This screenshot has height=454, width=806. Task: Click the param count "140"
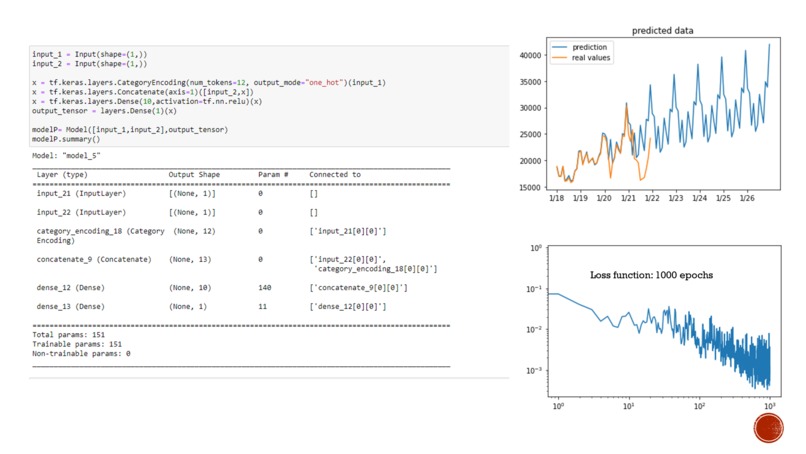pyautogui.click(x=265, y=287)
